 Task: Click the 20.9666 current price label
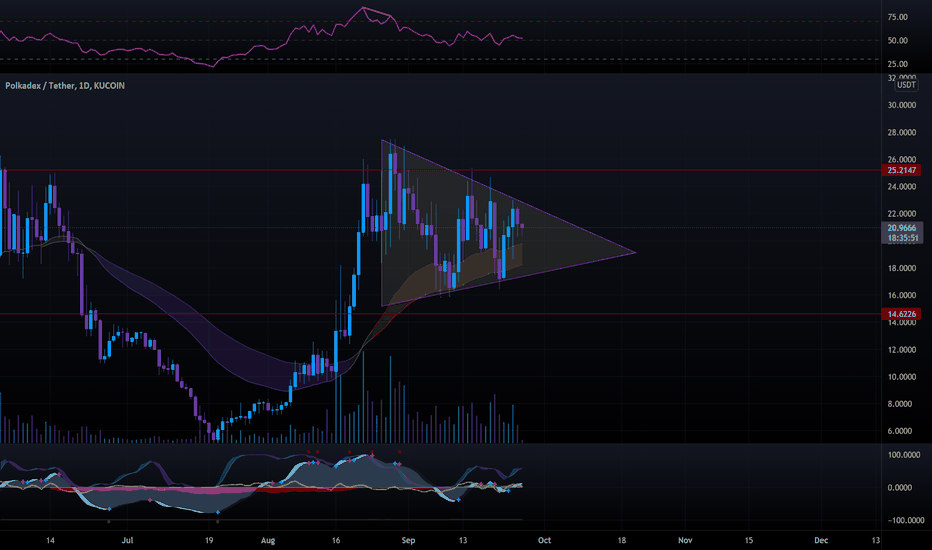pyautogui.click(x=902, y=228)
